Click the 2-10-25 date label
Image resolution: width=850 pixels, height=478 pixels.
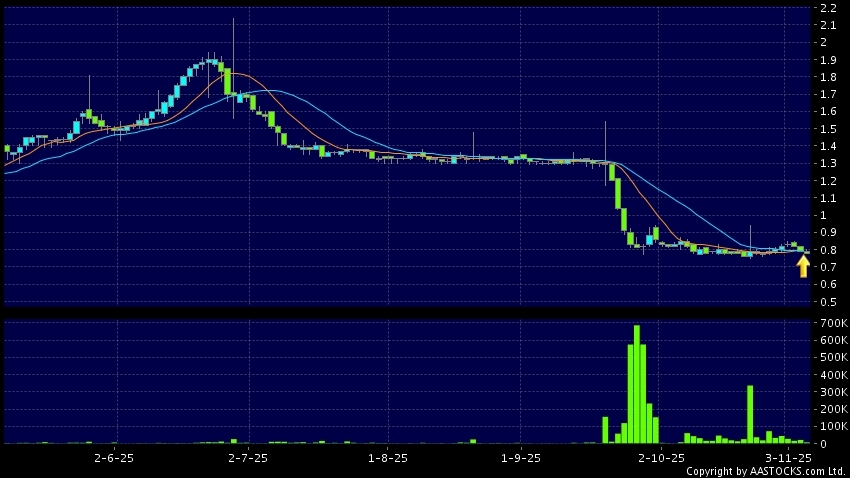660,457
